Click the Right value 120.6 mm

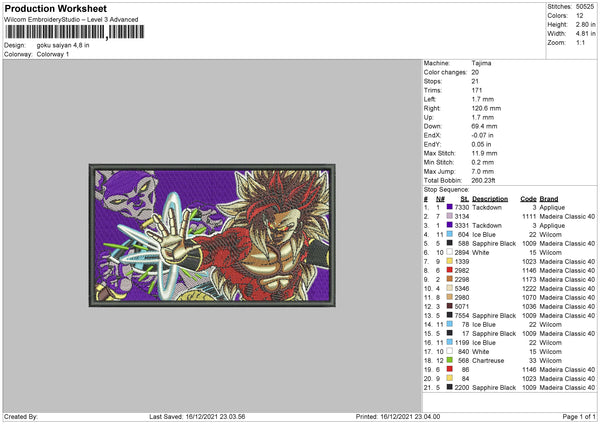tap(486, 108)
